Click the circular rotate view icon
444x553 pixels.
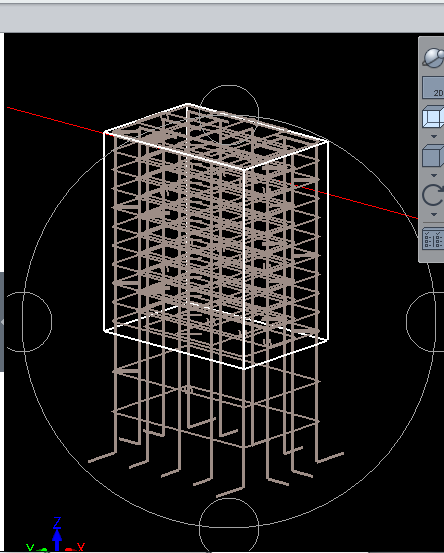434,195
